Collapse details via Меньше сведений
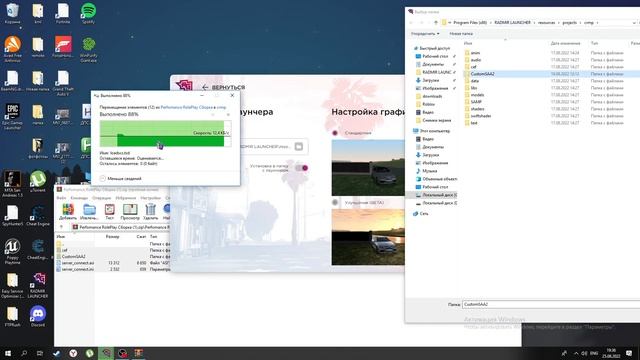 point(121,178)
